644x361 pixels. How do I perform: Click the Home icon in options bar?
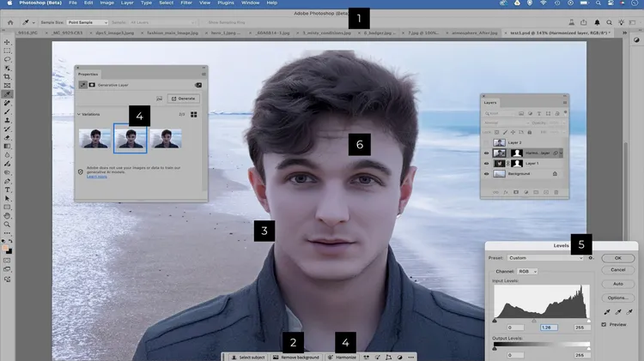pos(10,22)
